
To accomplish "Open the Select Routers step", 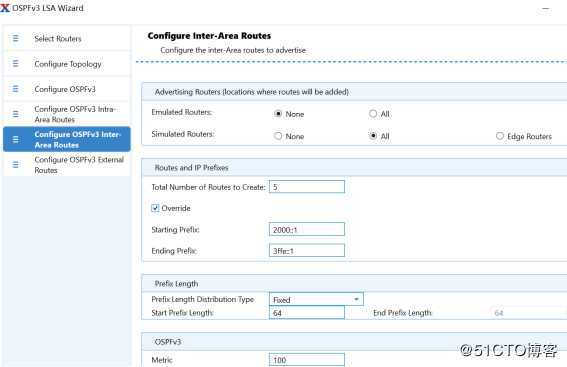I will (67, 38).
